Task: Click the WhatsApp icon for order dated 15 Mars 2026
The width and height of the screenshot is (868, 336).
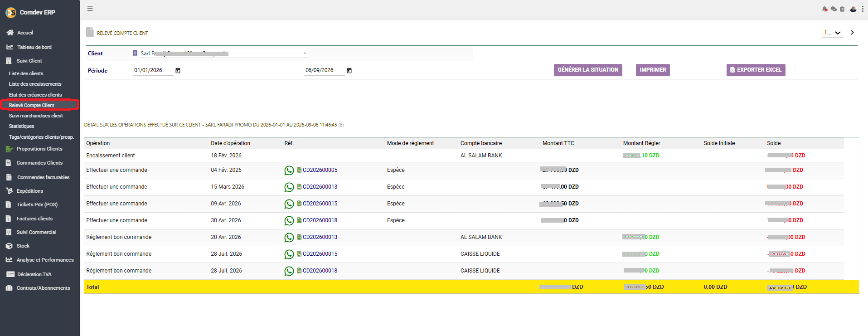Action: tap(289, 187)
